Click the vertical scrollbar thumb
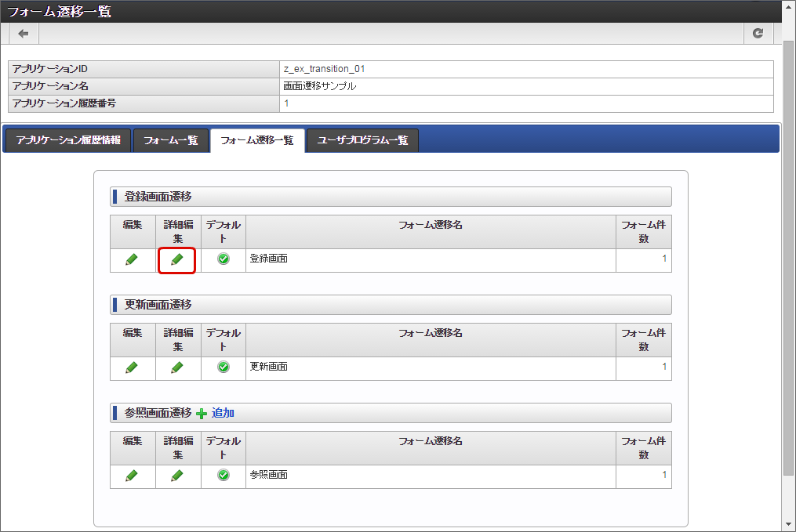Image resolution: width=796 pixels, height=532 pixels. point(788,258)
